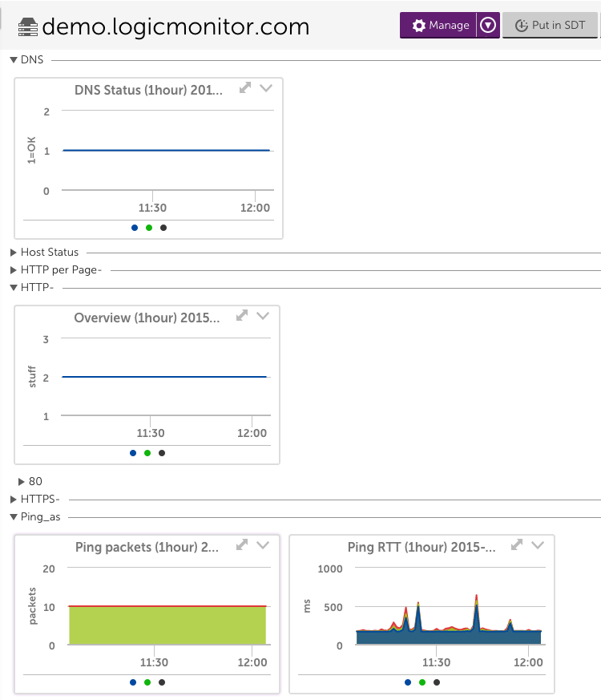Expand the Host Status section
This screenshot has width=601, height=700.
pyautogui.click(x=14, y=253)
